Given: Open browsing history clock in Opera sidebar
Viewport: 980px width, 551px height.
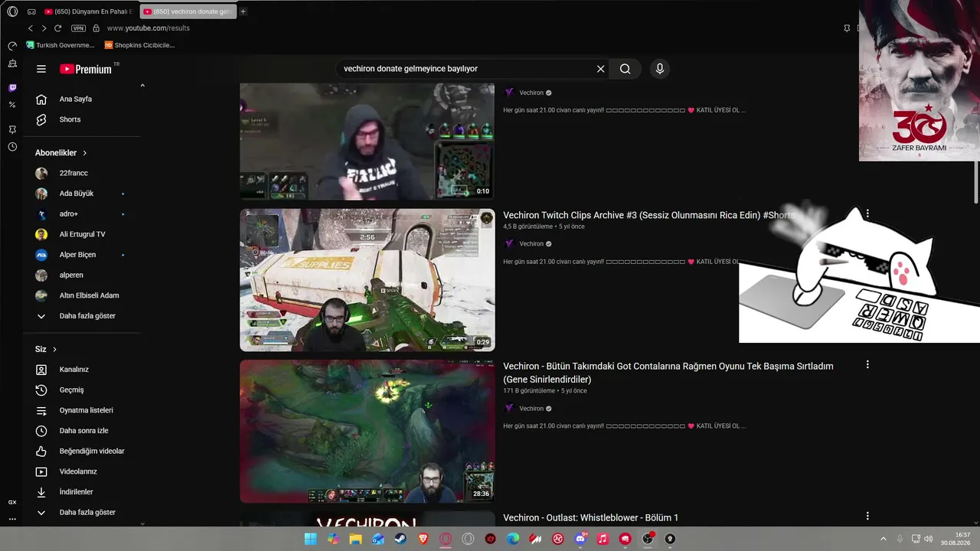Looking at the screenshot, I should point(12,147).
